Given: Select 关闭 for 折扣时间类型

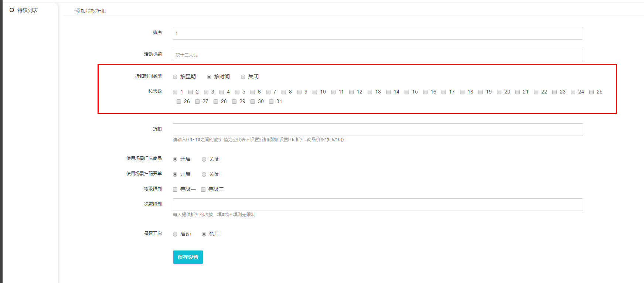Looking at the screenshot, I should click(x=243, y=77).
